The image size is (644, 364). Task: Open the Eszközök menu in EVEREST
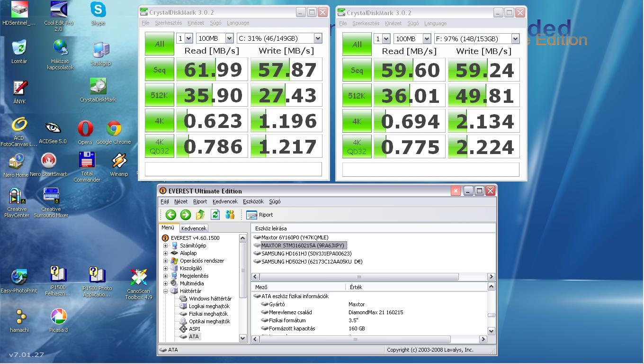coord(253,201)
